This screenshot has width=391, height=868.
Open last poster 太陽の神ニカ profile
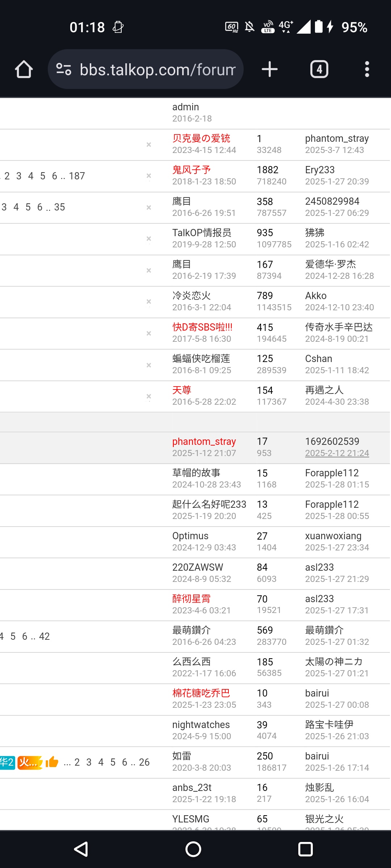coord(334,661)
